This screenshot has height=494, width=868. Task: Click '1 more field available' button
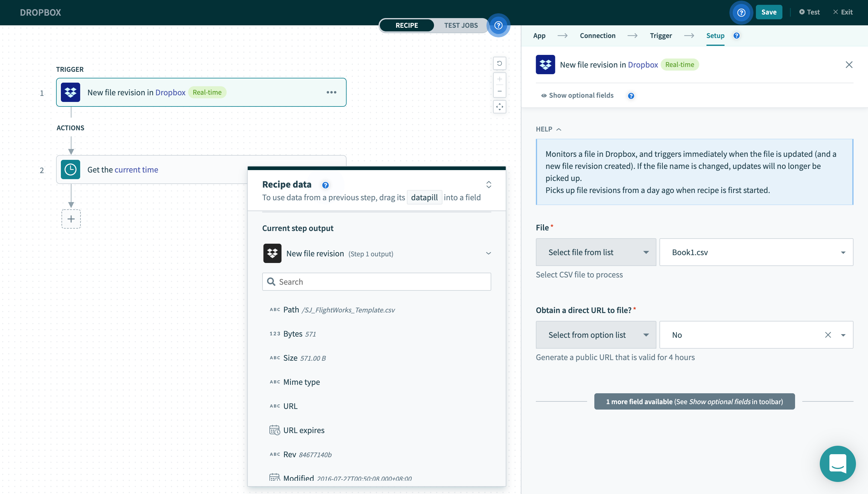click(694, 401)
